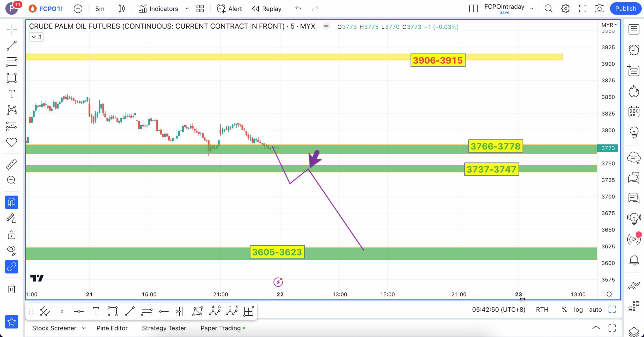
Task: Open the calendar panel icon
Action: 634,112
